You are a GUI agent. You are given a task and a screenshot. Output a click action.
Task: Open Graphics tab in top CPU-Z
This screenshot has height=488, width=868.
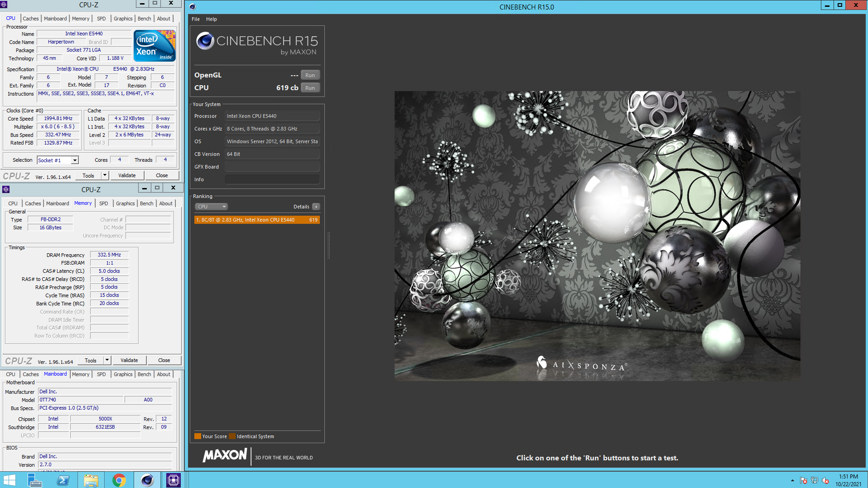point(123,19)
